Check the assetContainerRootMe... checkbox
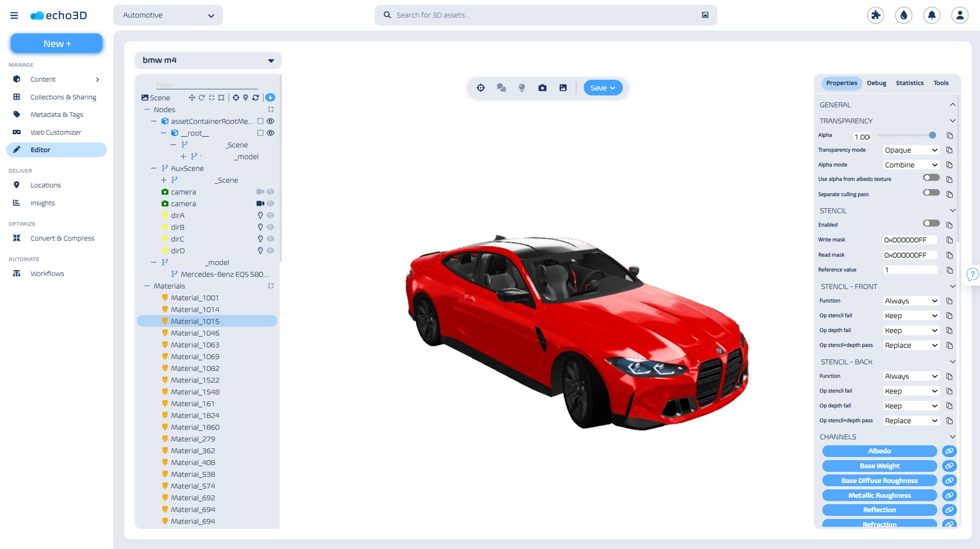This screenshot has height=549, width=980. tap(260, 121)
